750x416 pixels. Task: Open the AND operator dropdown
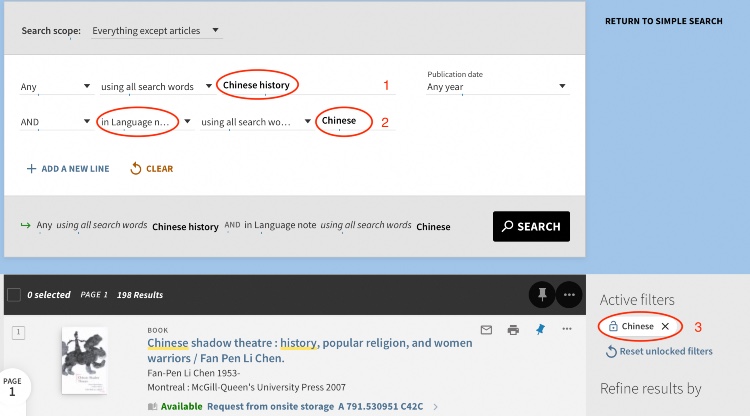coord(55,122)
